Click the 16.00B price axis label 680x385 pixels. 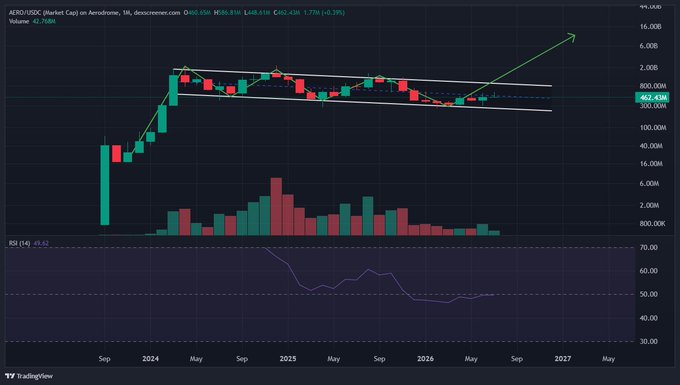click(x=650, y=26)
